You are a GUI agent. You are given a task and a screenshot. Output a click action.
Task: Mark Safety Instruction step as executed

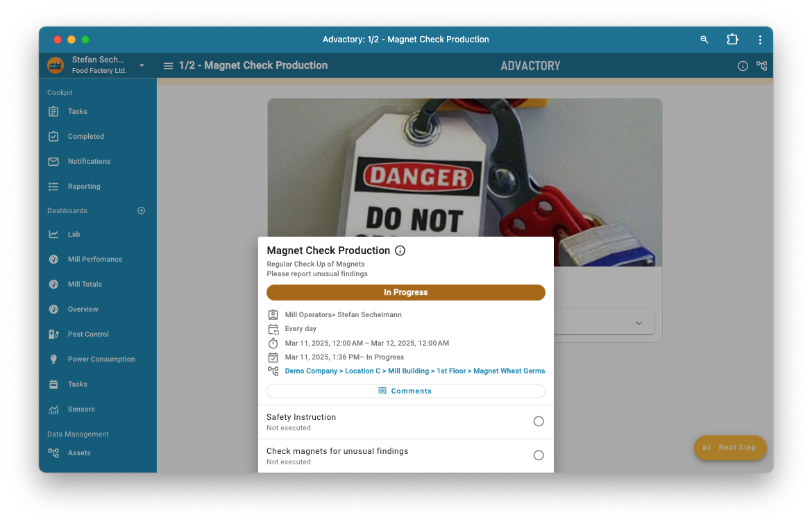pyautogui.click(x=539, y=421)
